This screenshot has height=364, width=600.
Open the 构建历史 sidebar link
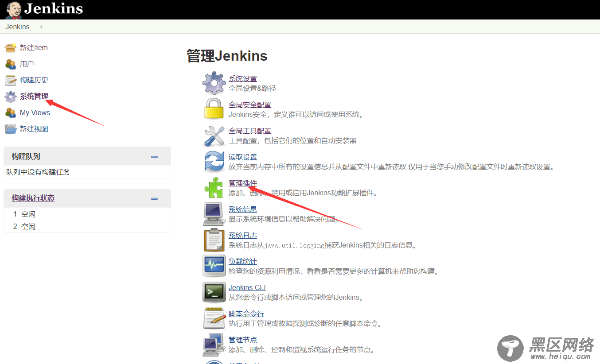34,80
